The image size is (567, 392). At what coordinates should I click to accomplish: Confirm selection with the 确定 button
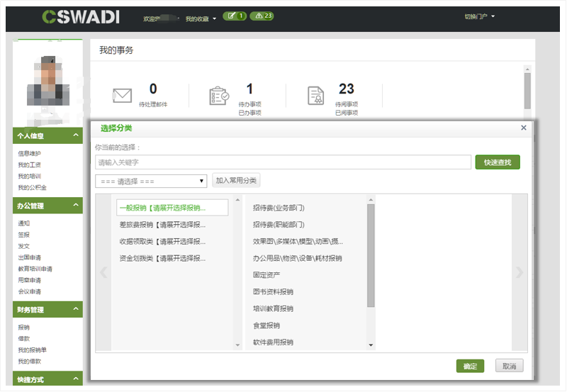[470, 366]
